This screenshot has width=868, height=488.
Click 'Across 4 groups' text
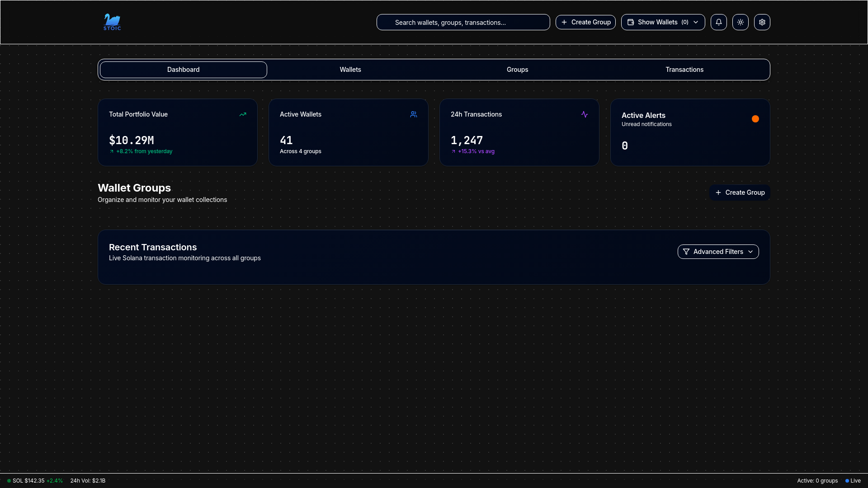pyautogui.click(x=300, y=151)
